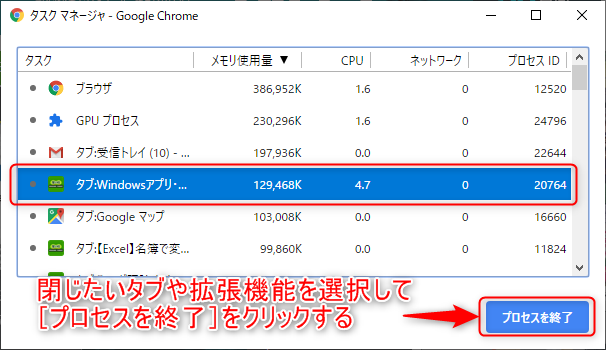
Task: Click the Chrome icon of ブラウザ row
Action: tap(56, 89)
